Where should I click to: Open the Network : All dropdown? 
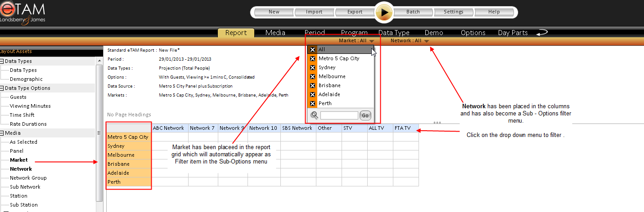click(x=410, y=41)
